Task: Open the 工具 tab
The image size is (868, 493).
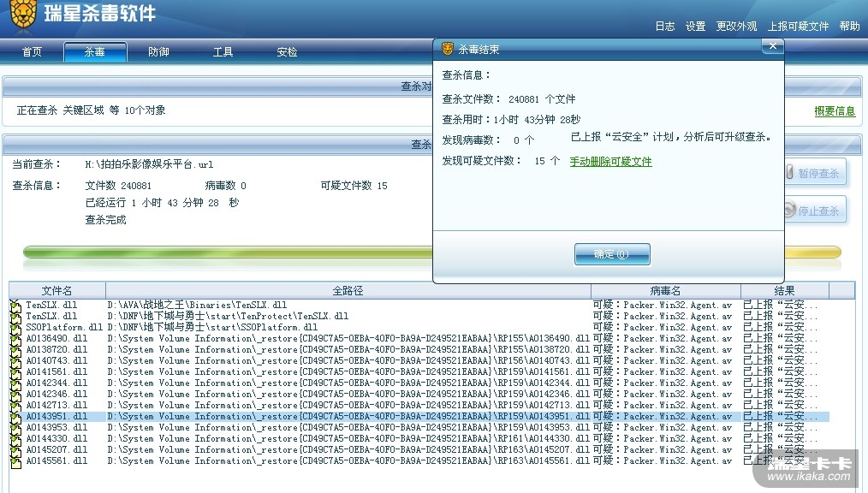Action: [x=223, y=52]
